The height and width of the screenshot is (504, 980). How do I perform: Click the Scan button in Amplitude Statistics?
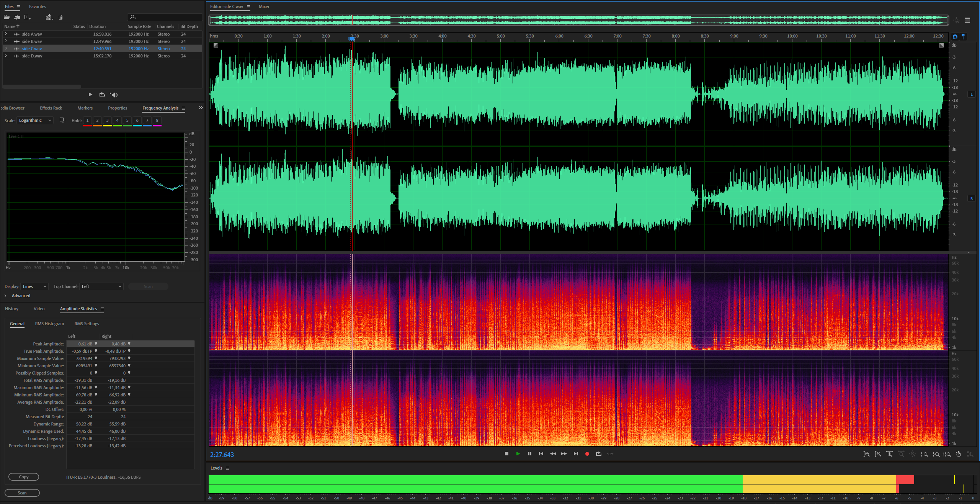point(22,493)
